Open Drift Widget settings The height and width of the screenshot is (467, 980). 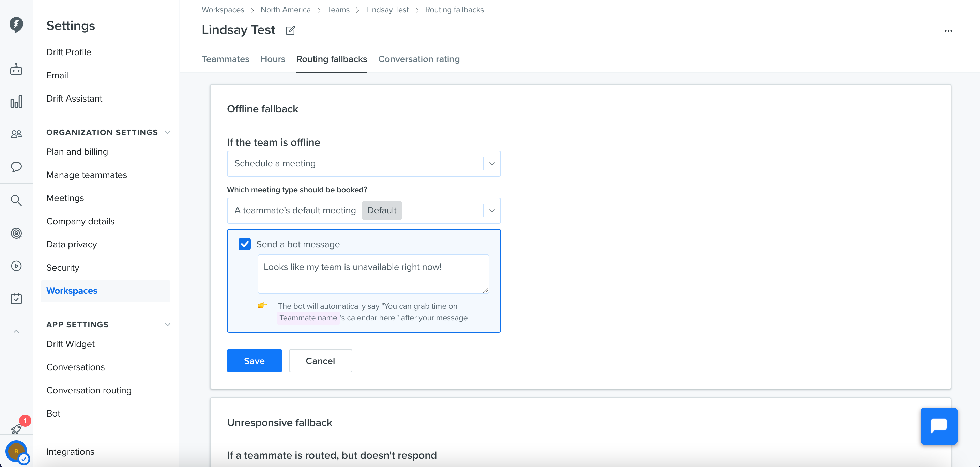[x=71, y=344]
